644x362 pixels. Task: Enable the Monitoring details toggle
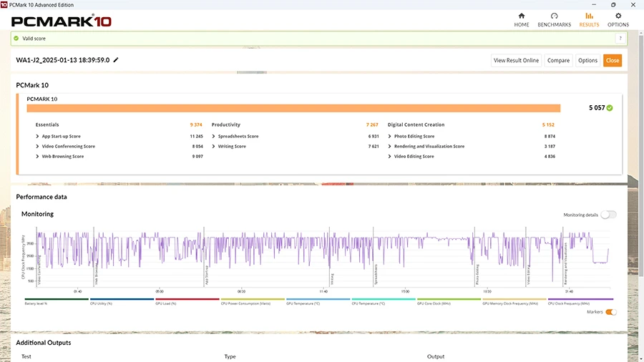608,215
